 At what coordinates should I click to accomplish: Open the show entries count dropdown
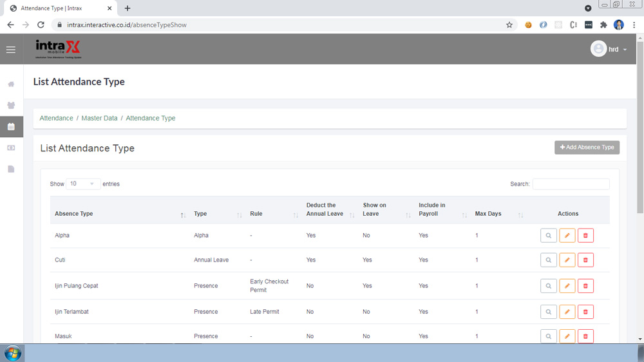[x=83, y=184]
